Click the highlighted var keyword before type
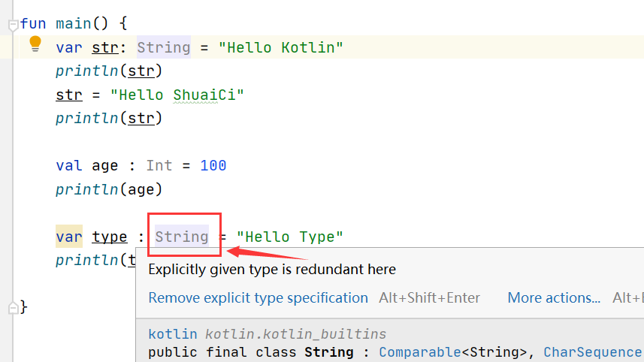This screenshot has width=644, height=362. (x=69, y=237)
